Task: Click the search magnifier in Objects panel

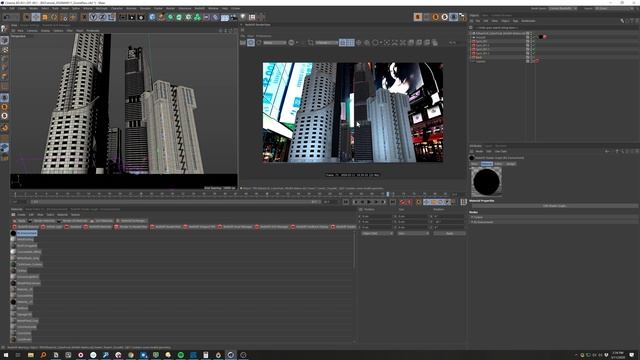Action: coord(622,21)
